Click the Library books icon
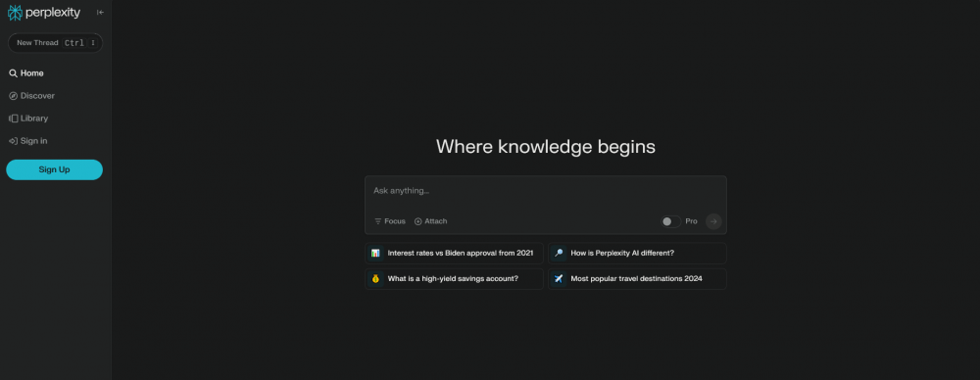The height and width of the screenshot is (380, 980). [x=13, y=119]
